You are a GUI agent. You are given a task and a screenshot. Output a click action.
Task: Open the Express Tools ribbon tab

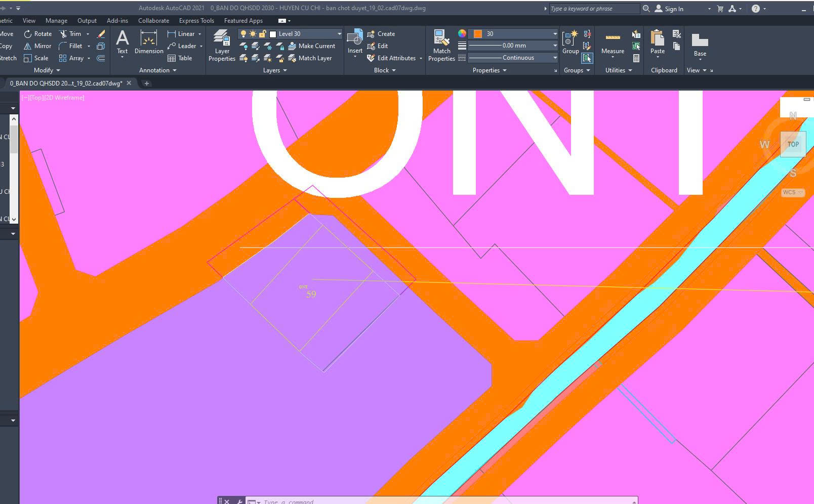pyautogui.click(x=196, y=21)
